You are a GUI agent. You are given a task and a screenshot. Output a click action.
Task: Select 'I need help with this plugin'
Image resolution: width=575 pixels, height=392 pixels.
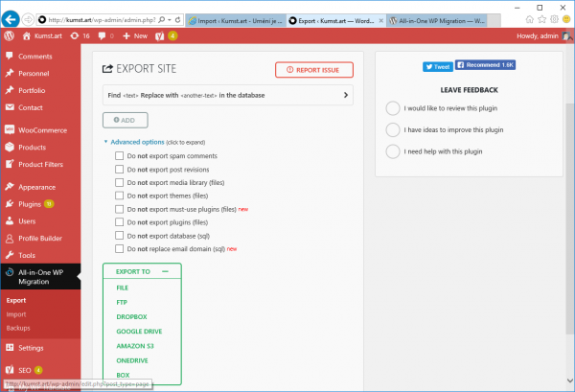[392, 151]
